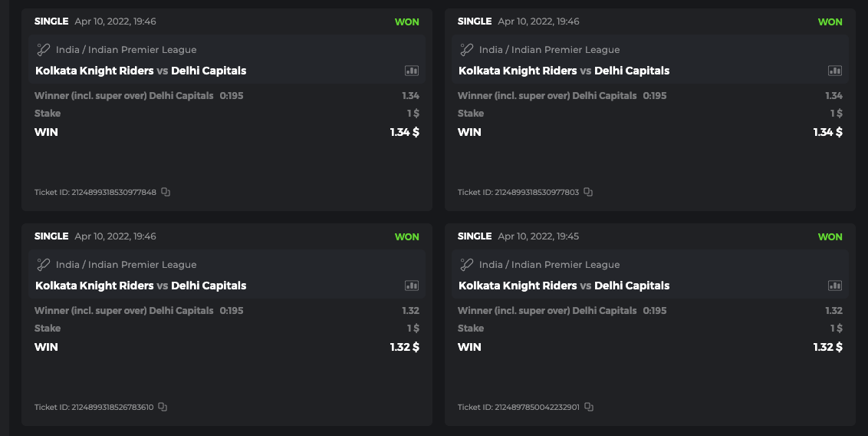Open match statistics icon on ticket 977848
868x436 pixels.
click(x=412, y=71)
